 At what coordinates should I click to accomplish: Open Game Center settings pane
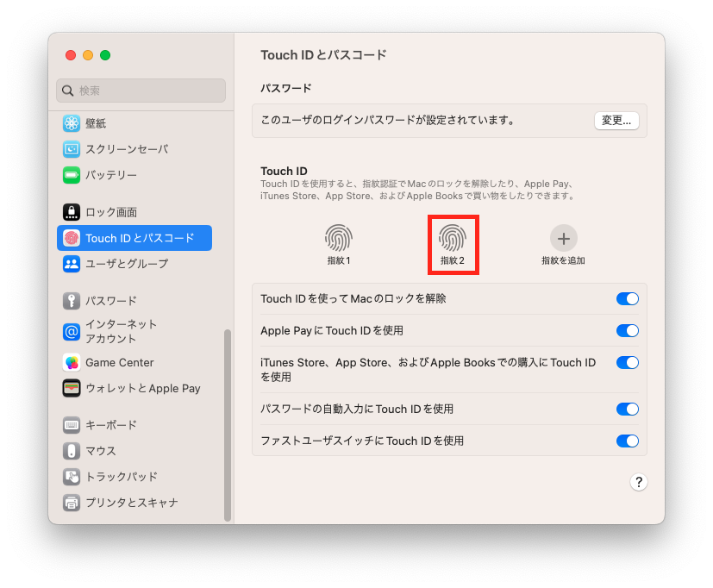click(x=134, y=362)
